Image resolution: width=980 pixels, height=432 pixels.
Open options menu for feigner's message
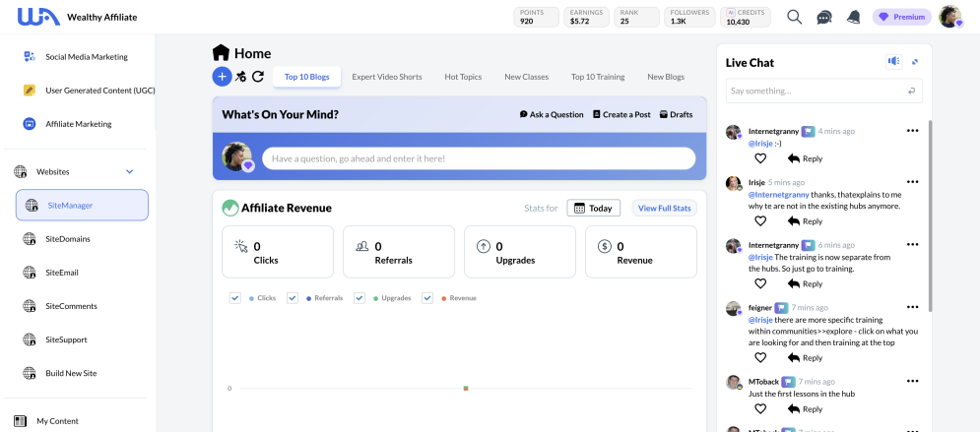tap(912, 306)
